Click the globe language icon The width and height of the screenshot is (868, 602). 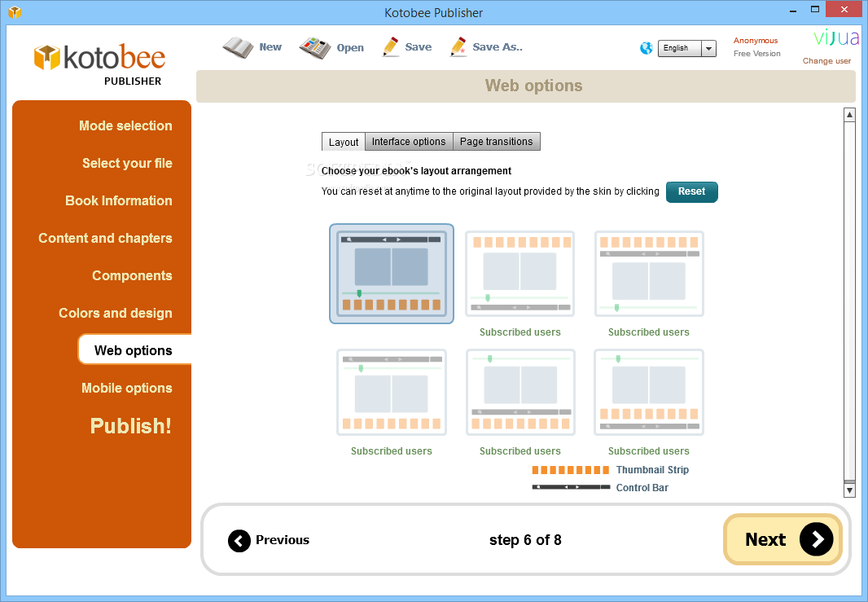click(x=646, y=49)
